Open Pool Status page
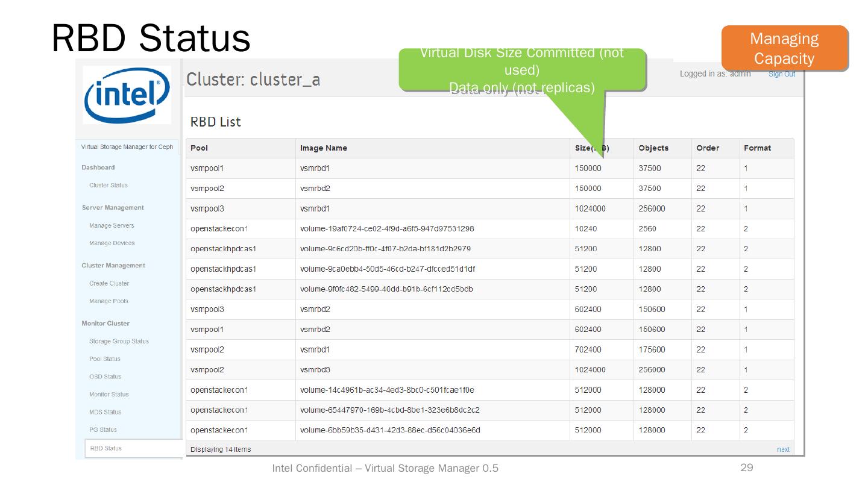Viewport: 868px width, 488px height. (x=105, y=359)
